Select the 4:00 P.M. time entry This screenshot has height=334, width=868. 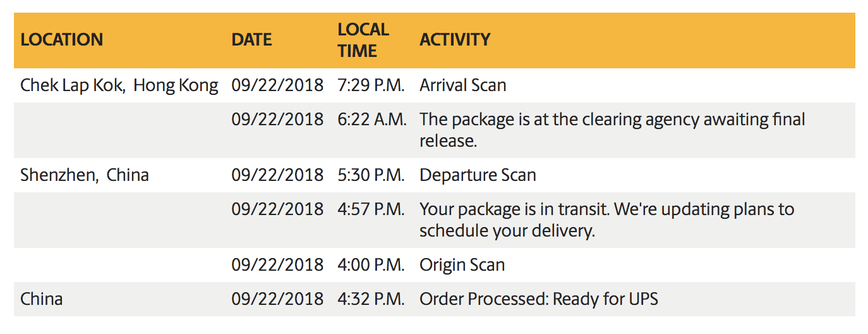point(371,264)
